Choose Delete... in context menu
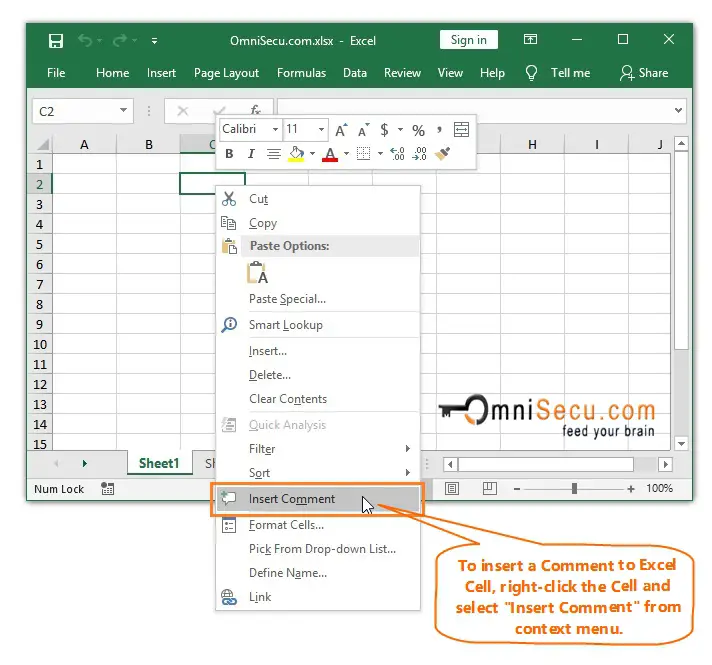 click(x=318, y=375)
